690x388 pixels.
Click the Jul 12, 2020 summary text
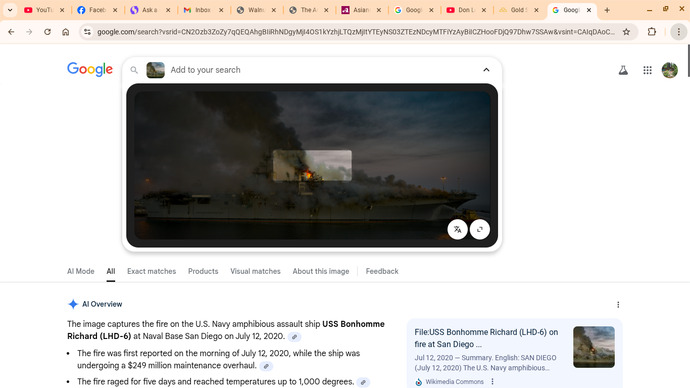(485, 362)
